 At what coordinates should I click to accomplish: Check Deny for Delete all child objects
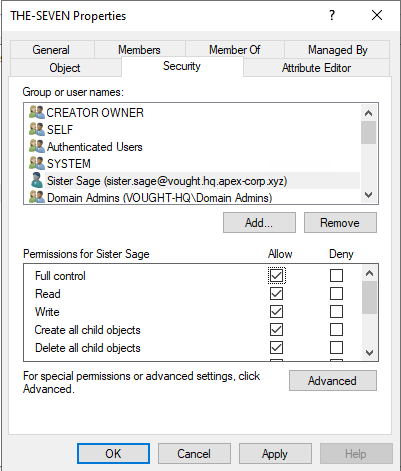coord(336,348)
